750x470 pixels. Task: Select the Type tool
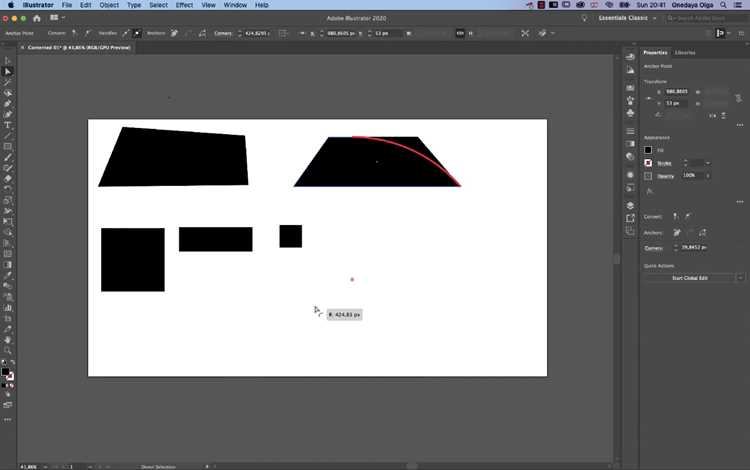8,125
